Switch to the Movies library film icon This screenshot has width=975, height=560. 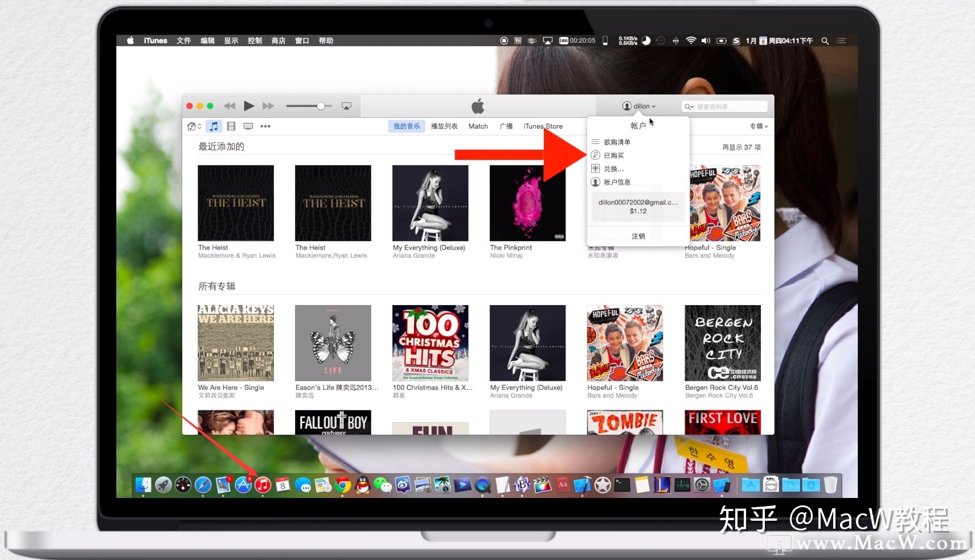(x=231, y=126)
